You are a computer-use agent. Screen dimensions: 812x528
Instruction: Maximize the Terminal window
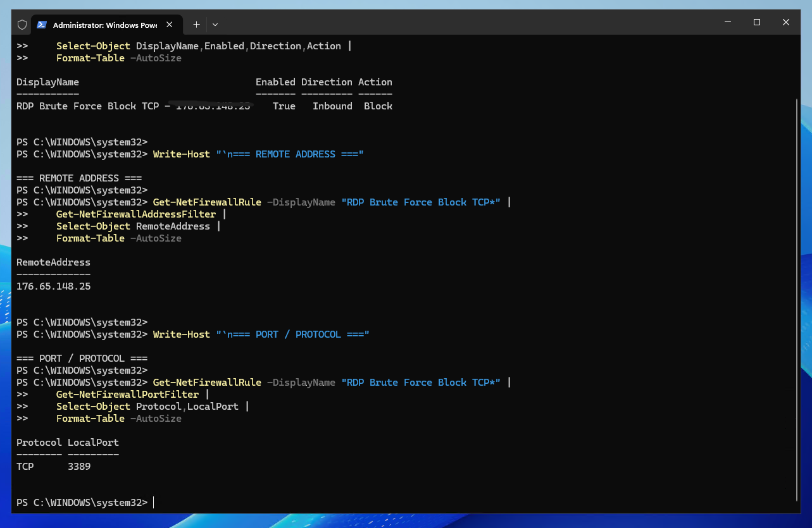coord(756,22)
